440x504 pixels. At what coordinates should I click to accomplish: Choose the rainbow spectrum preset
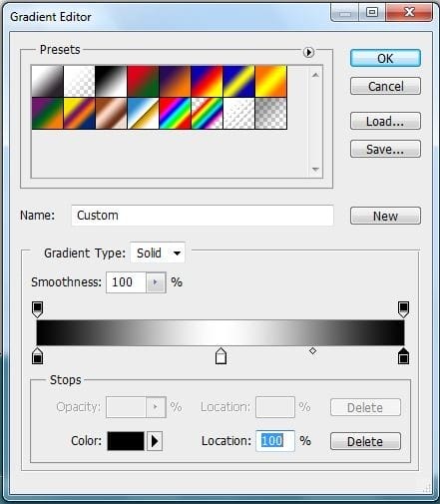pos(175,113)
